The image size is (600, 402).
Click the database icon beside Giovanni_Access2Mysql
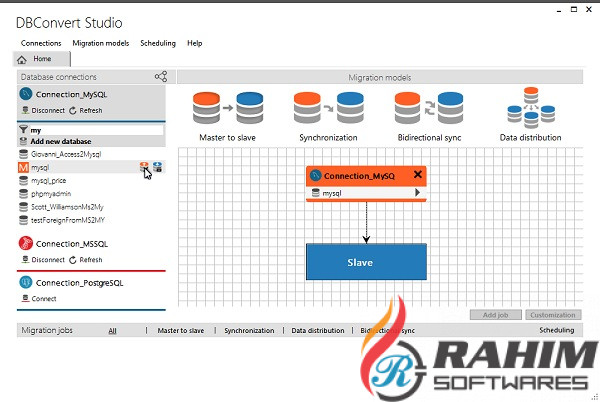tap(23, 155)
